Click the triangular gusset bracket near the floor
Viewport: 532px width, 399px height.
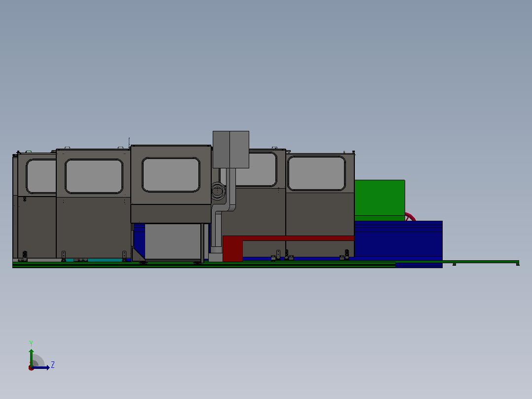pyautogui.click(x=138, y=254)
